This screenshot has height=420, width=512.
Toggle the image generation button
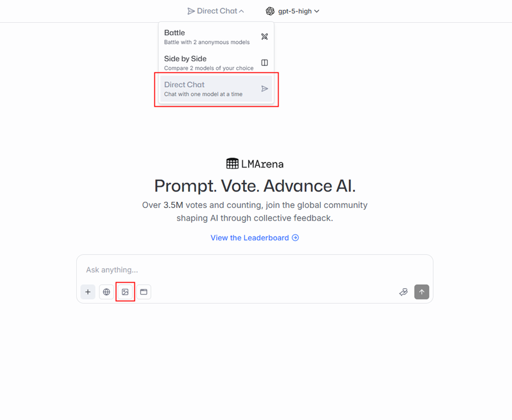[125, 292]
